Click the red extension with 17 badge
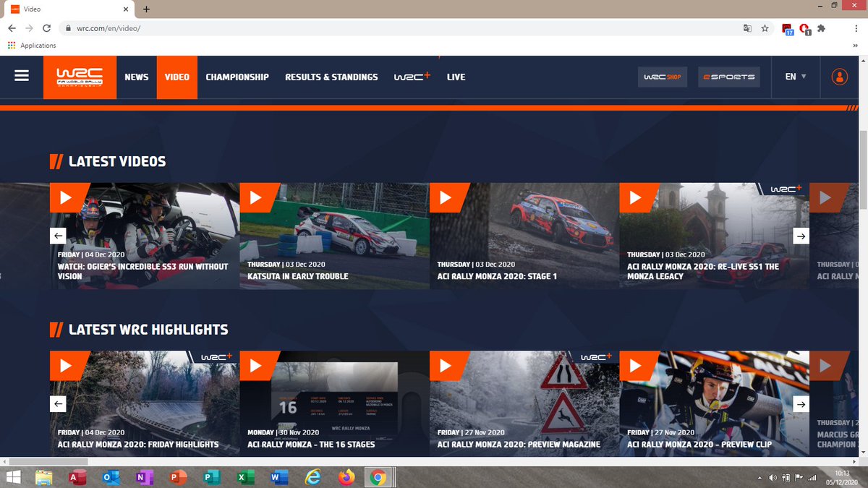Image resolution: width=868 pixels, height=488 pixels. tap(788, 29)
